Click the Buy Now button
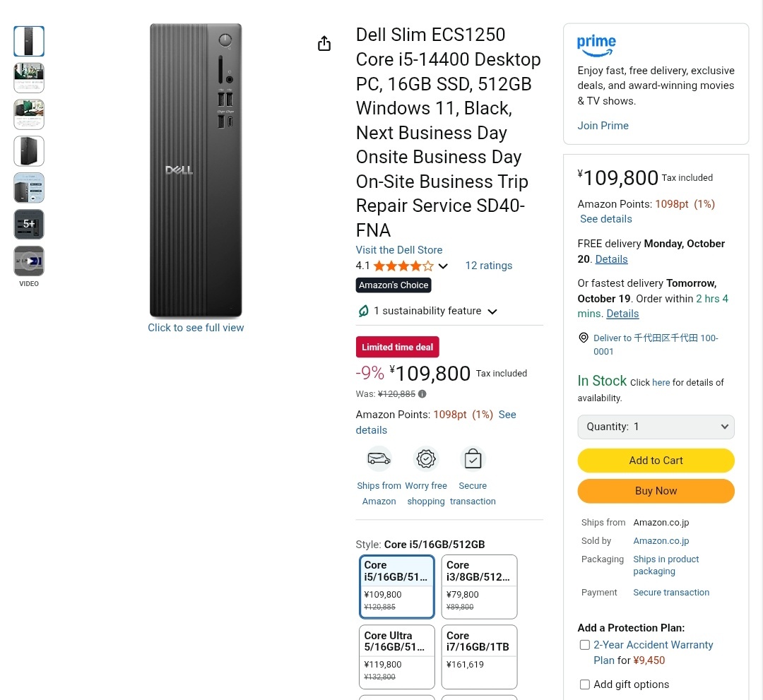 click(656, 491)
